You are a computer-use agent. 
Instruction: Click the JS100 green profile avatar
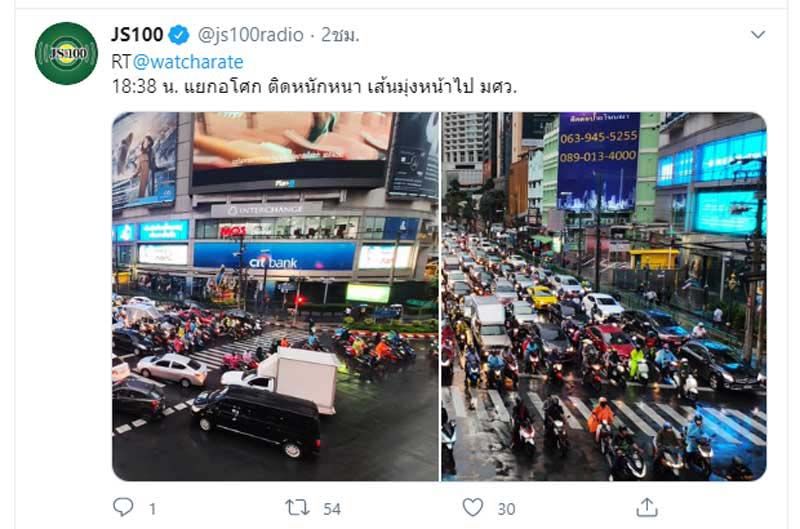click(66, 54)
